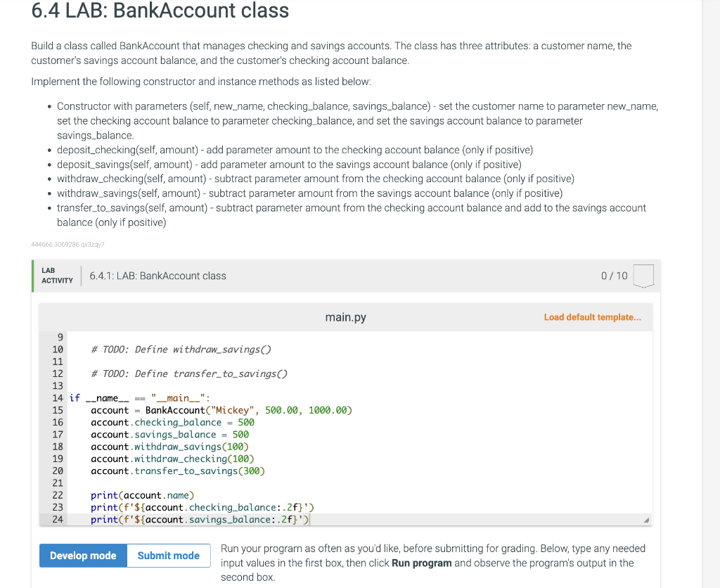
Task: Open the Load default template option
Action: point(592,317)
